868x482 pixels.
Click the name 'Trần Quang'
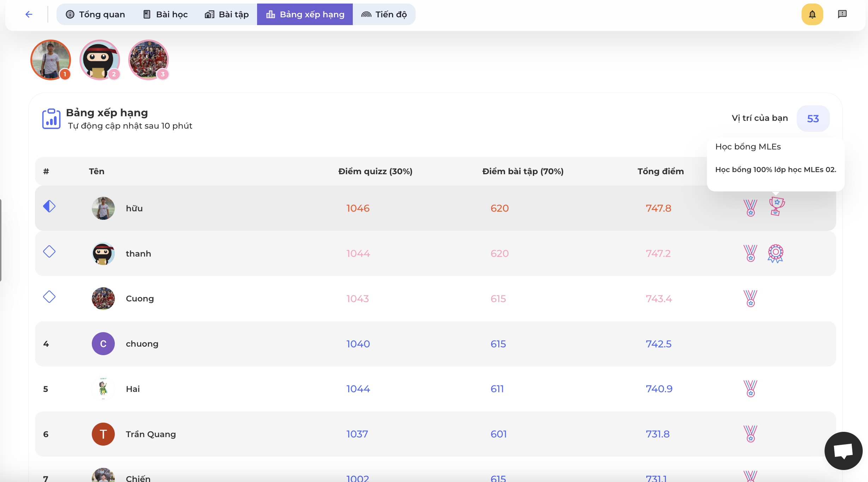[151, 434]
